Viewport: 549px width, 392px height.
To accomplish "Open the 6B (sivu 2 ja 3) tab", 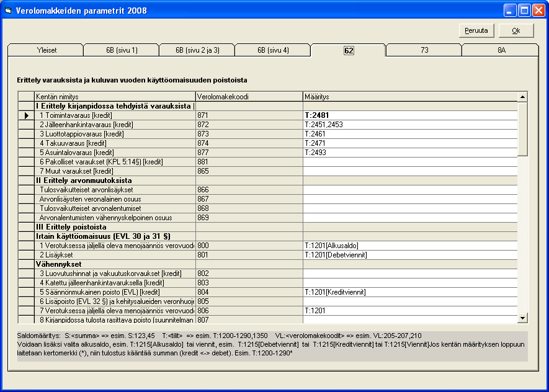I will click(x=197, y=50).
